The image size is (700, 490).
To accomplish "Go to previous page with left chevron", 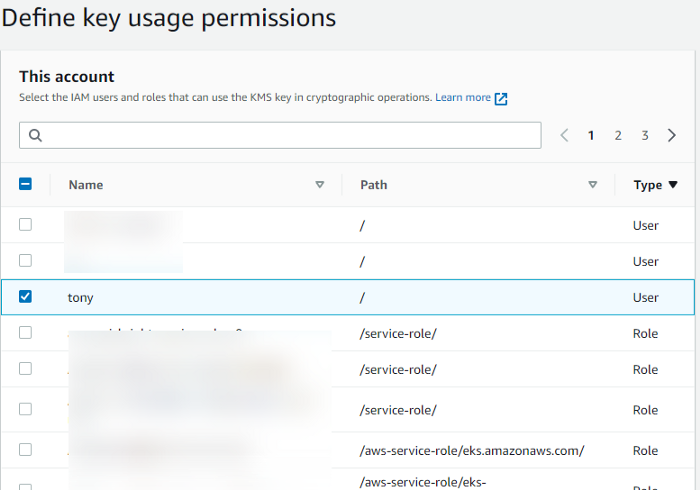I will [565, 136].
